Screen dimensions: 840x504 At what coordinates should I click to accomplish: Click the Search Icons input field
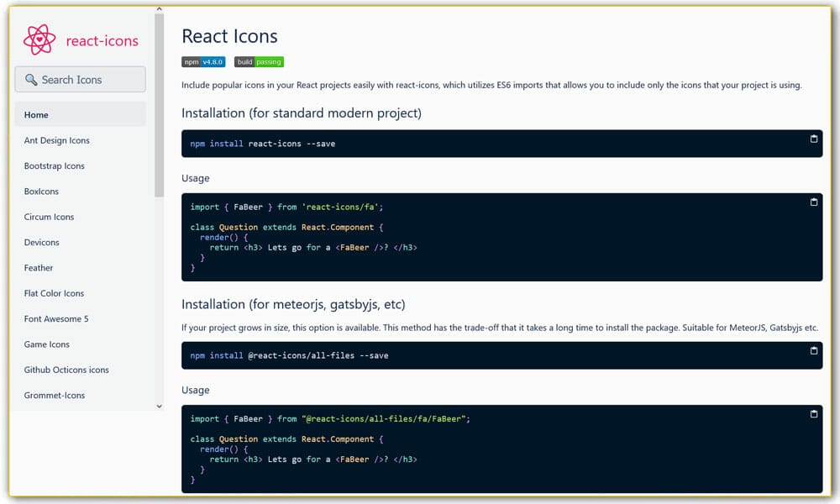click(80, 79)
